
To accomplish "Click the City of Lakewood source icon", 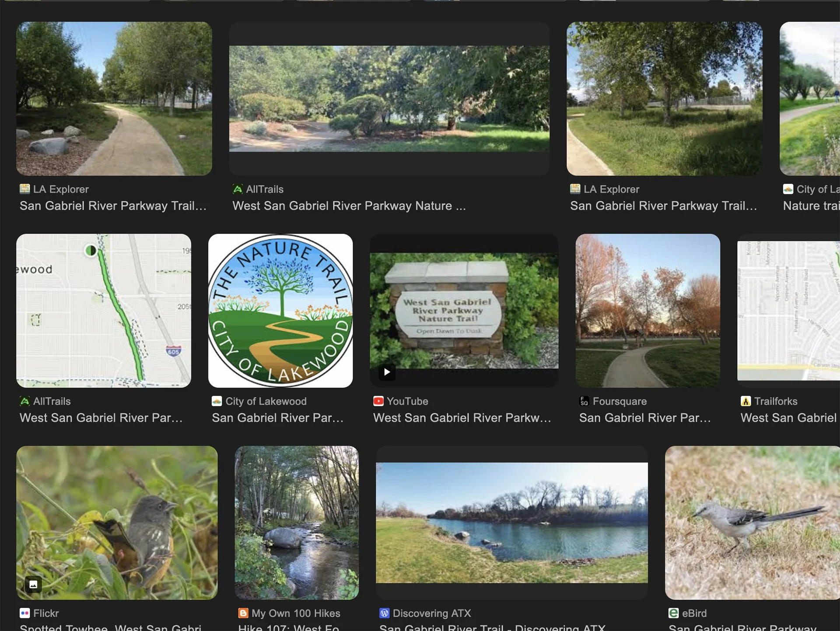I will tap(217, 401).
